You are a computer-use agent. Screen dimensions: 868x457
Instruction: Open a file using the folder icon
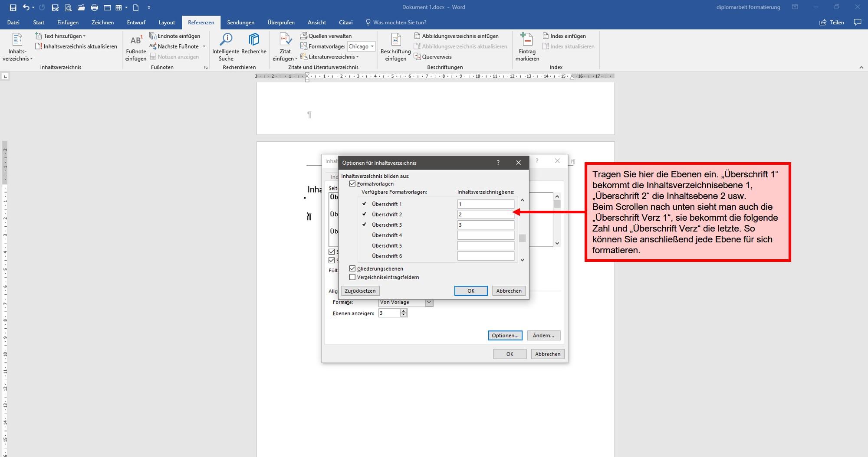tap(81, 7)
